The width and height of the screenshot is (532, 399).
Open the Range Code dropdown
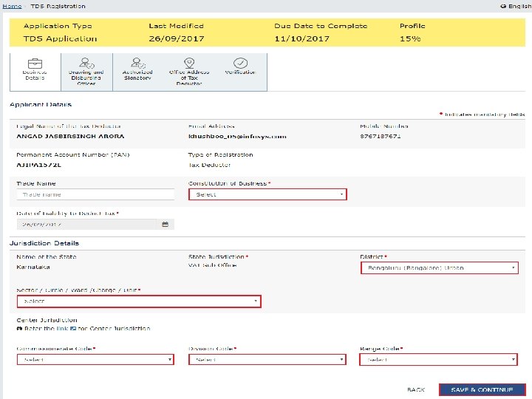tap(438, 360)
